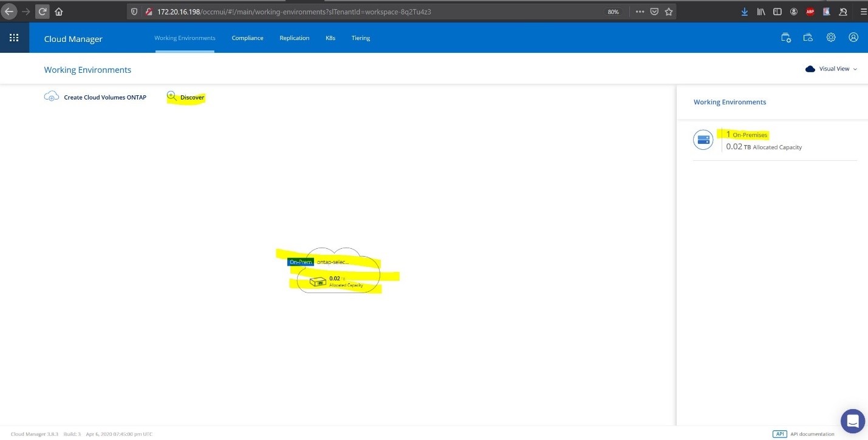Go to the K8s tab
Screen dimensions: 868x440
tap(330, 38)
